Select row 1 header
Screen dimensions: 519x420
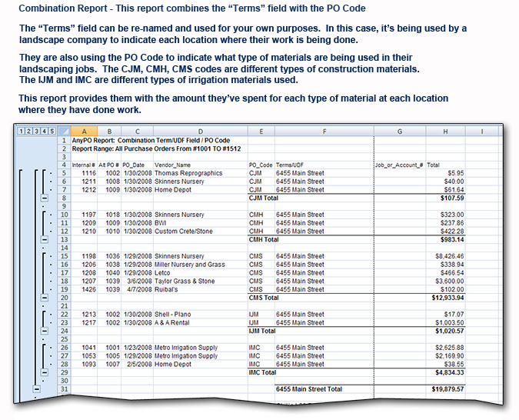pyautogui.click(x=64, y=140)
